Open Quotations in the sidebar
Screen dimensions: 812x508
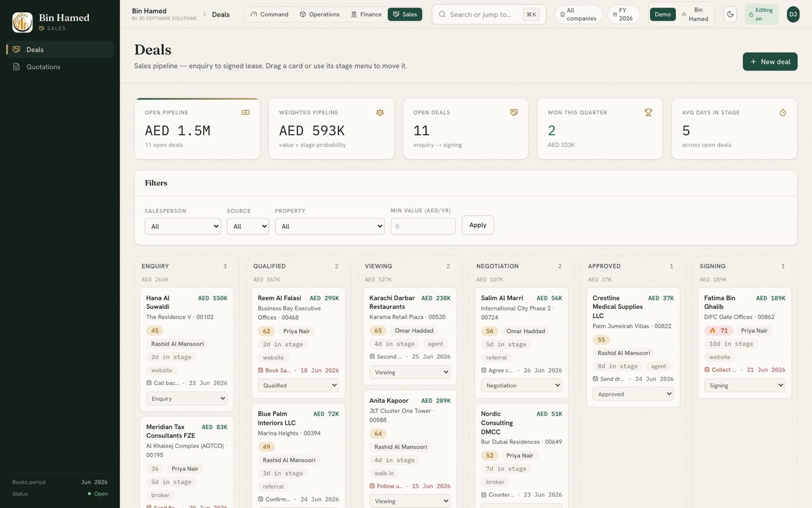point(60,67)
